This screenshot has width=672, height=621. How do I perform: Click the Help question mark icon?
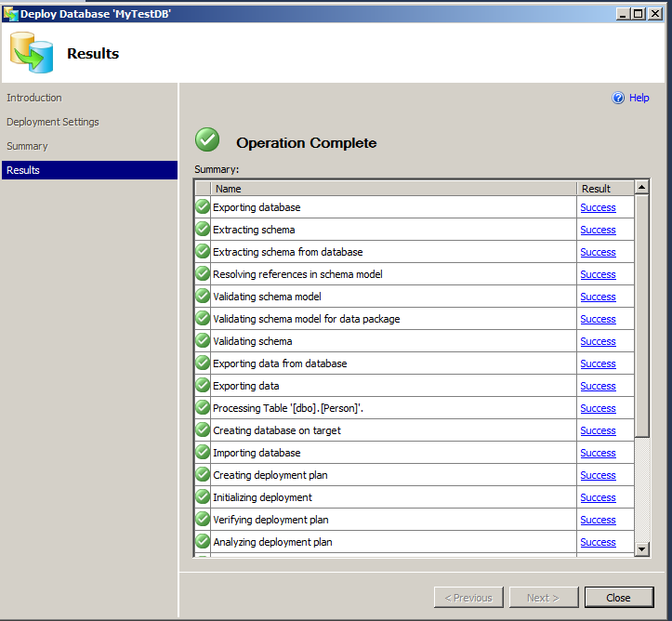tap(618, 98)
